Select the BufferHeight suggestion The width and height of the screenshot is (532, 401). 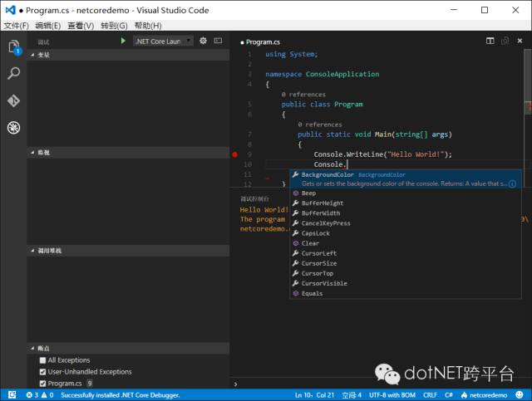pos(405,203)
